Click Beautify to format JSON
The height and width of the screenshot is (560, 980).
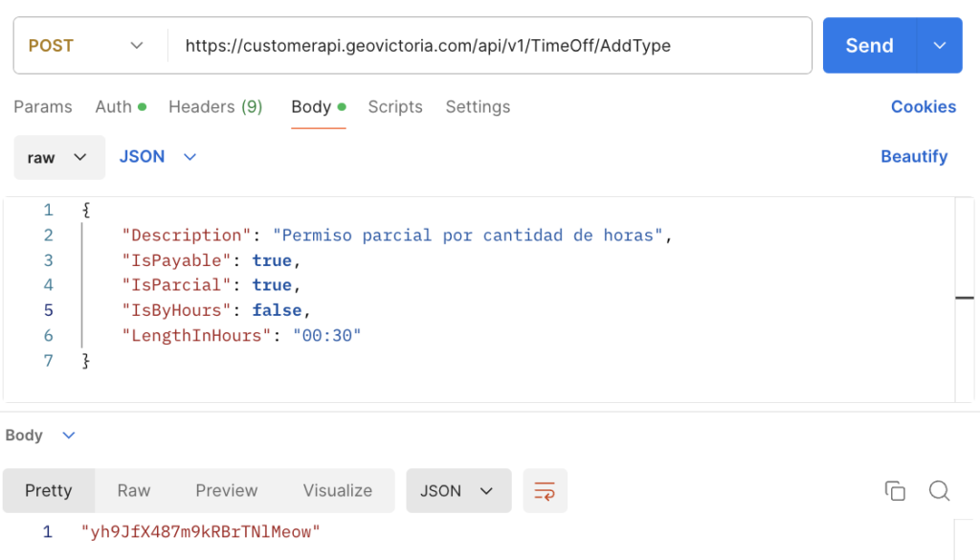point(913,157)
